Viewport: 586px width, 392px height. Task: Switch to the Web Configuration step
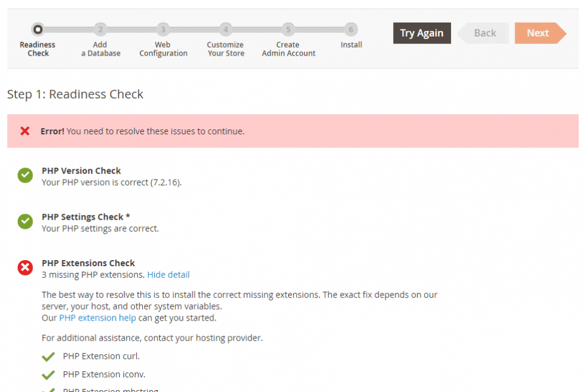click(163, 29)
